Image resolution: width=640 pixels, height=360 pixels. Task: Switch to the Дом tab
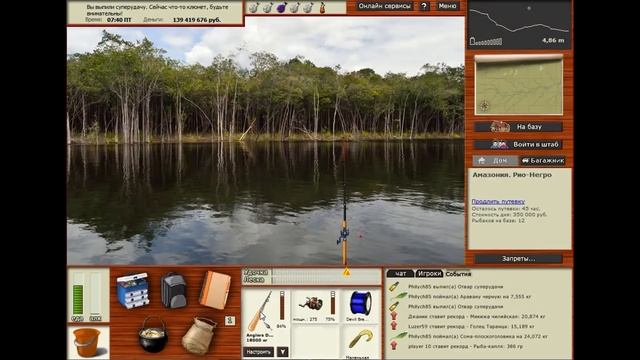point(495,160)
